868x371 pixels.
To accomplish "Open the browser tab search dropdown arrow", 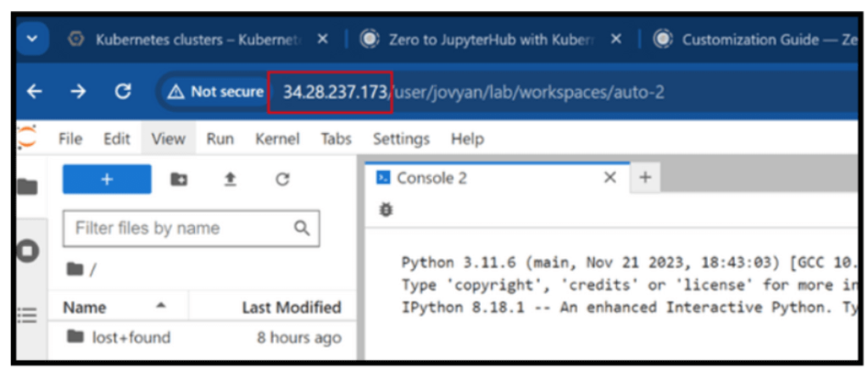I will [x=32, y=39].
